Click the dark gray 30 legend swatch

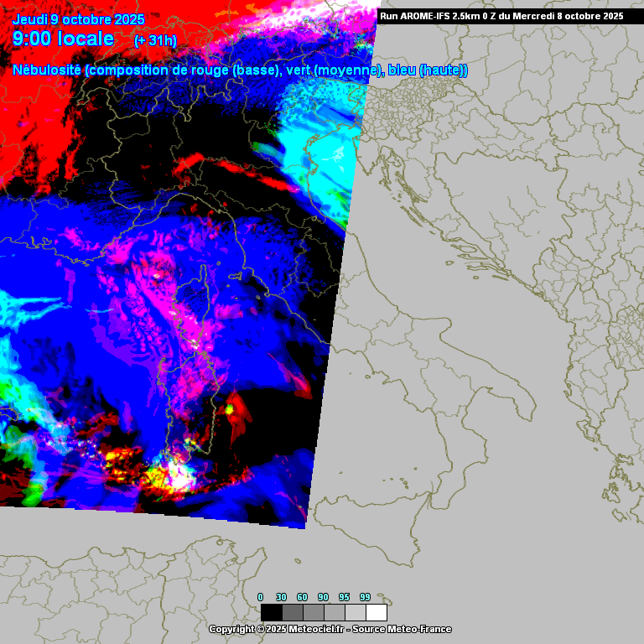pyautogui.click(x=293, y=612)
